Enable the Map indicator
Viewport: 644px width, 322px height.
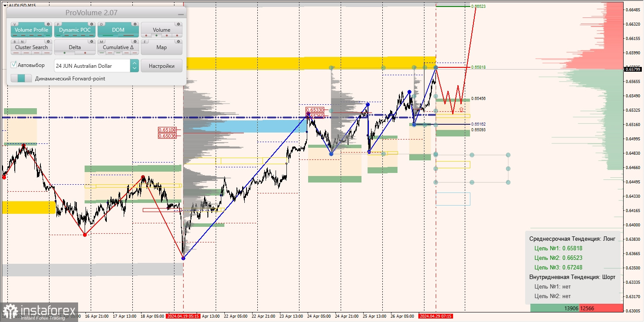pos(161,47)
